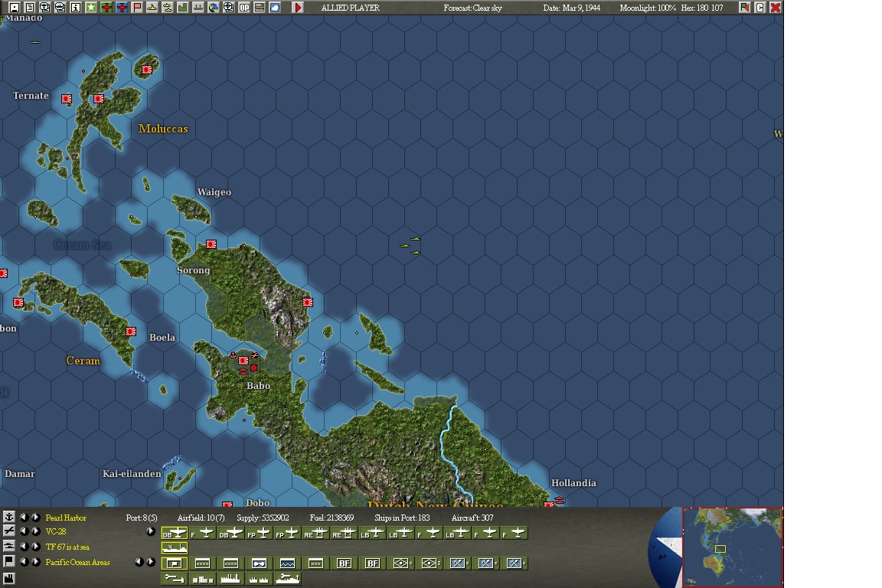Select the first FP floatplane air unit

coord(260,533)
